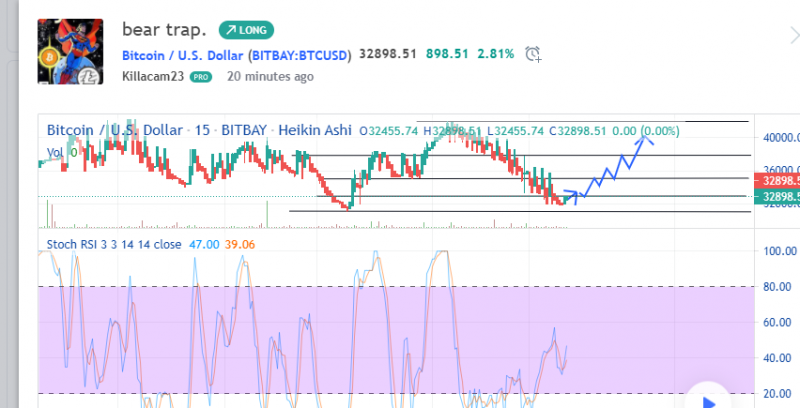
Task: Click the green 32898.5 price label
Action: (x=777, y=197)
